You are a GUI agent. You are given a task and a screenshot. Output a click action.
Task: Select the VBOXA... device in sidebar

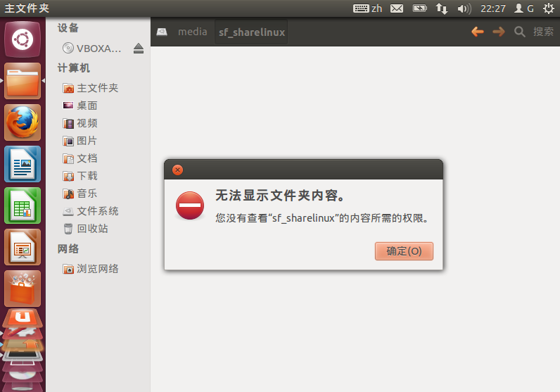click(x=91, y=49)
